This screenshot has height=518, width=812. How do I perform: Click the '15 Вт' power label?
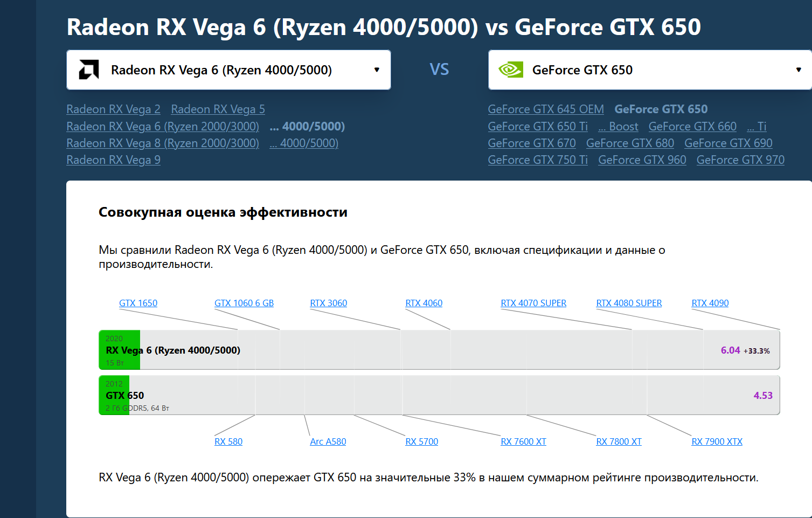point(115,363)
